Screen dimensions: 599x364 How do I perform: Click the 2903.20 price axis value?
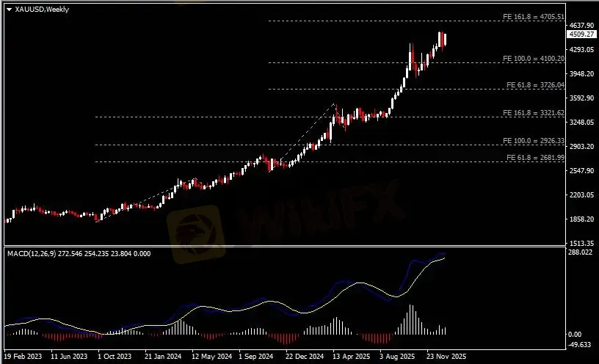point(581,146)
